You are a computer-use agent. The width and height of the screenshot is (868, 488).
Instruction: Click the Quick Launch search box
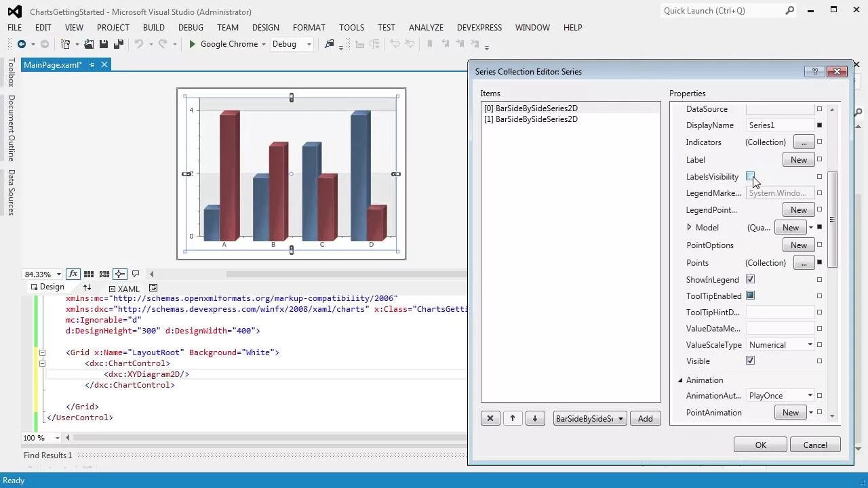click(x=723, y=11)
